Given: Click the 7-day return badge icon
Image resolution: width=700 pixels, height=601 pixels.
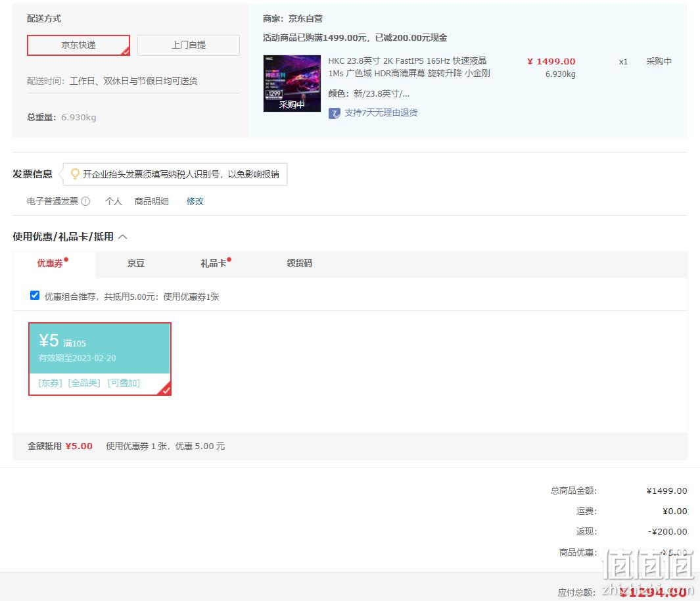Looking at the screenshot, I should [335, 113].
